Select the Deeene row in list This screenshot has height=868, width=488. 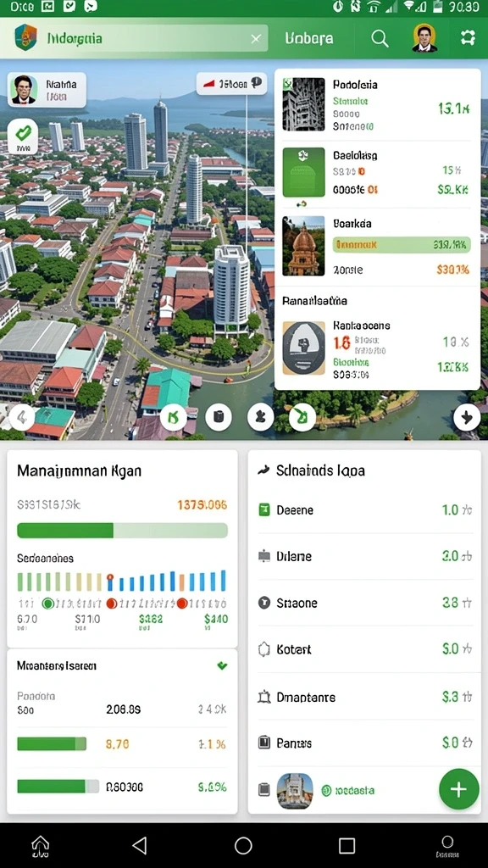coord(364,509)
